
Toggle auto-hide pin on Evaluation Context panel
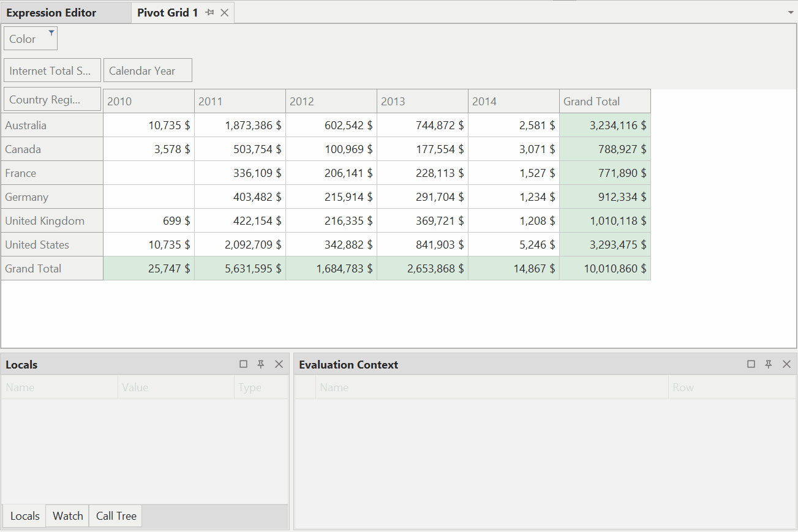(x=769, y=364)
